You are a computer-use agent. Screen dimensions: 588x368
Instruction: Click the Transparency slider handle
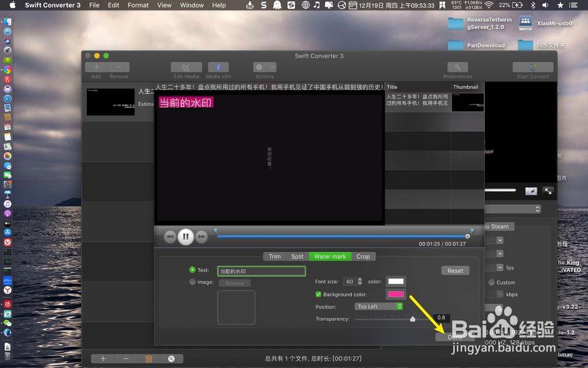[x=413, y=319]
